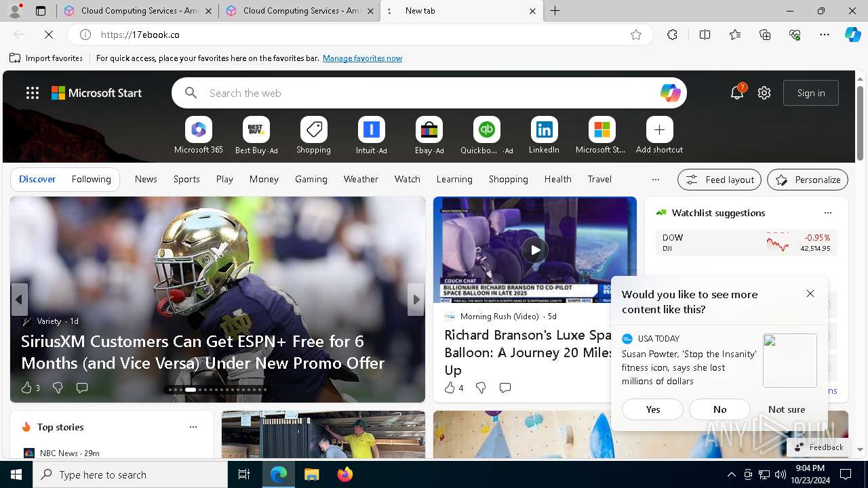
Task: Open the Personalize button
Action: (x=808, y=180)
